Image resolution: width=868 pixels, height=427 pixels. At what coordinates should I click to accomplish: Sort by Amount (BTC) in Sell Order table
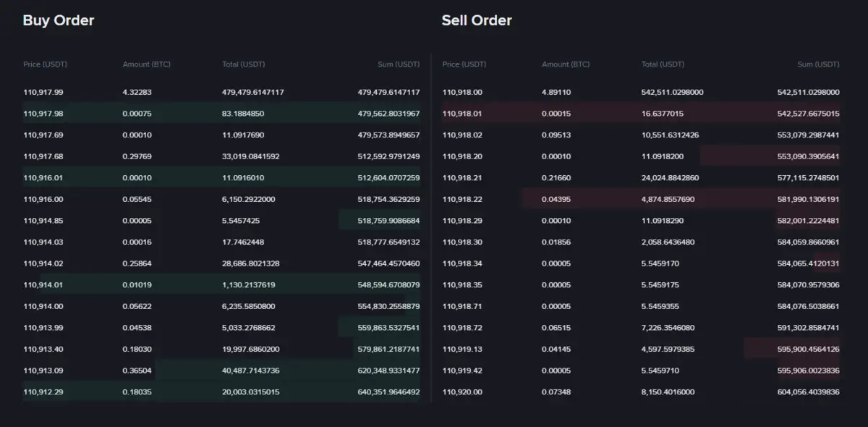pos(566,64)
